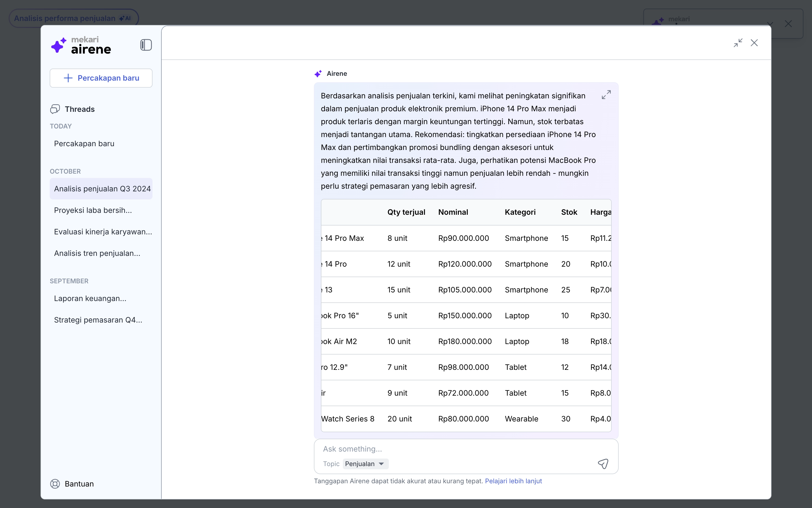Select thread Analisis penjualan Q3 2024
This screenshot has height=508, width=812.
coord(101,188)
